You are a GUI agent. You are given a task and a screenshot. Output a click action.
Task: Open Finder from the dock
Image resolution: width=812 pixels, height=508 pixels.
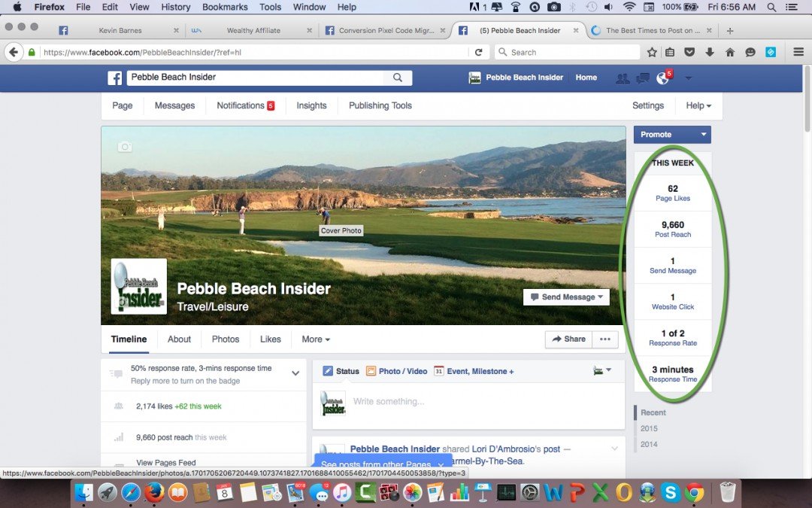click(83, 492)
